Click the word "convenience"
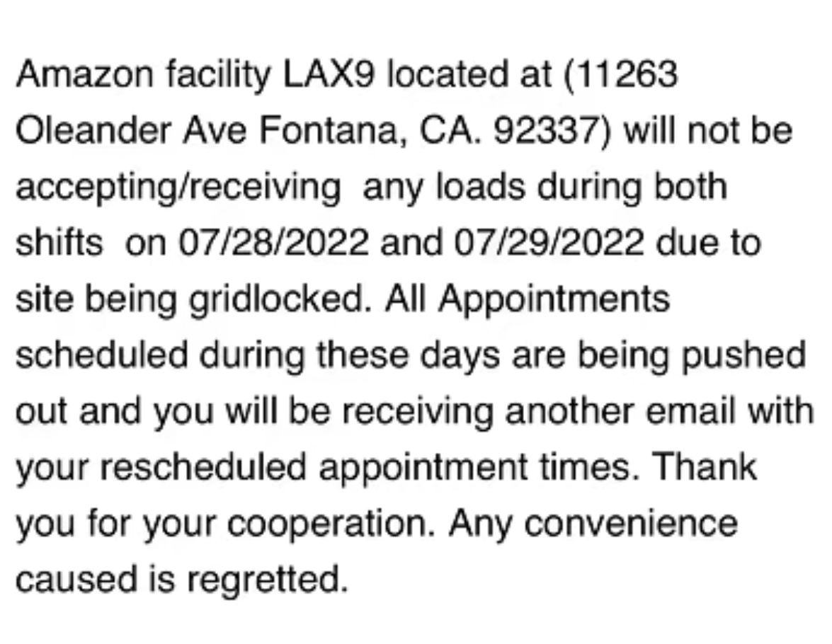The height and width of the screenshot is (644, 832). click(631, 524)
